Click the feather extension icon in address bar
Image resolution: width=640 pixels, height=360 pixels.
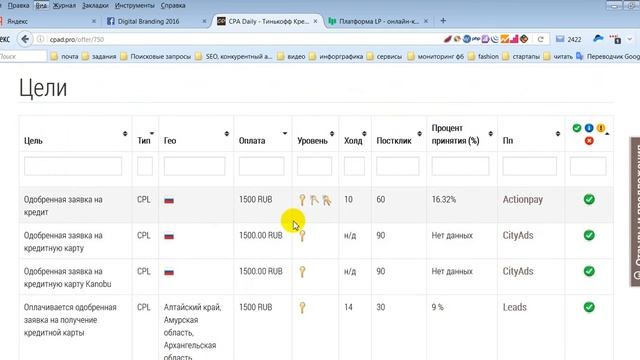pos(448,39)
